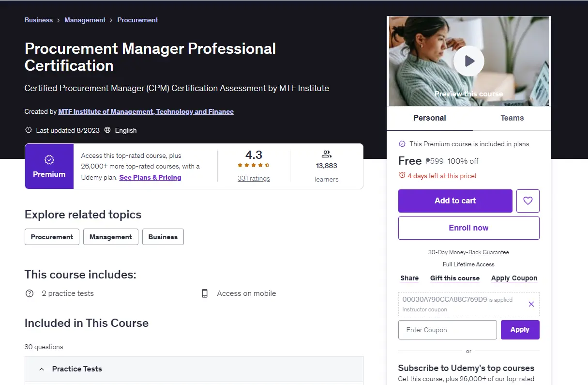The image size is (588, 385).
Task: Click the last updated badge icon
Action: (x=28, y=130)
